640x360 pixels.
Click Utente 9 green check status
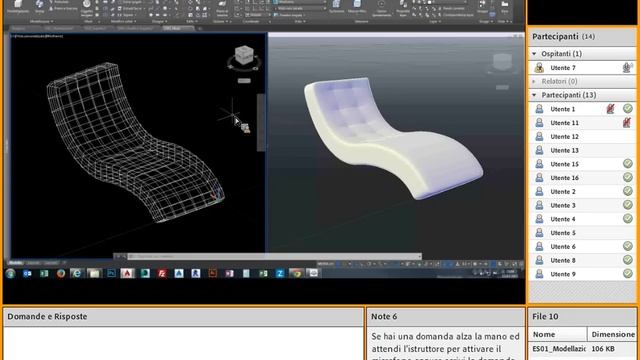pos(628,273)
